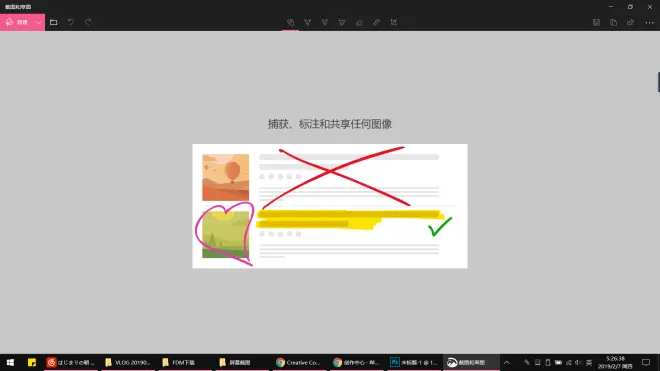
Task: Undo the last action
Action: tap(71, 22)
